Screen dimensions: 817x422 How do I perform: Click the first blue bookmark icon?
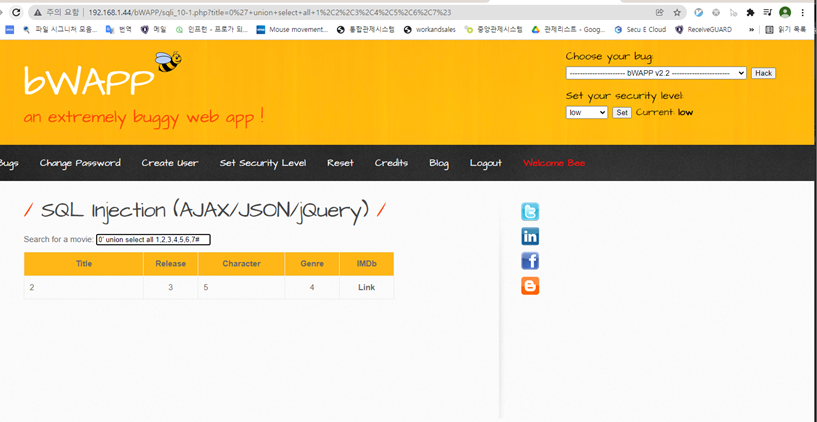tap(9, 30)
